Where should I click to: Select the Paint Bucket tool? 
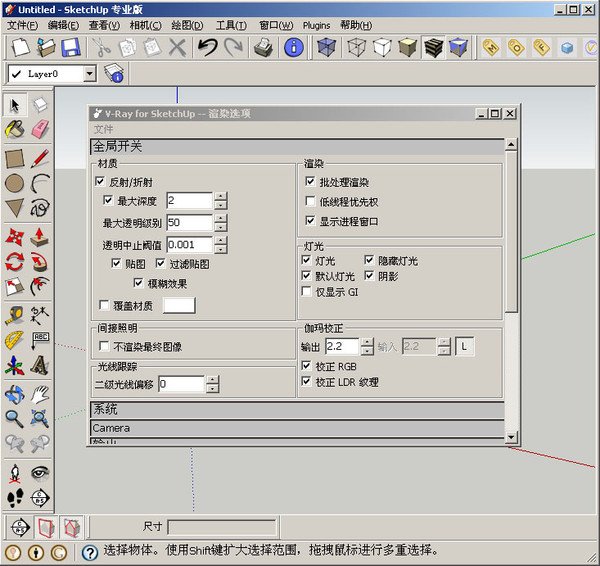tap(15, 129)
